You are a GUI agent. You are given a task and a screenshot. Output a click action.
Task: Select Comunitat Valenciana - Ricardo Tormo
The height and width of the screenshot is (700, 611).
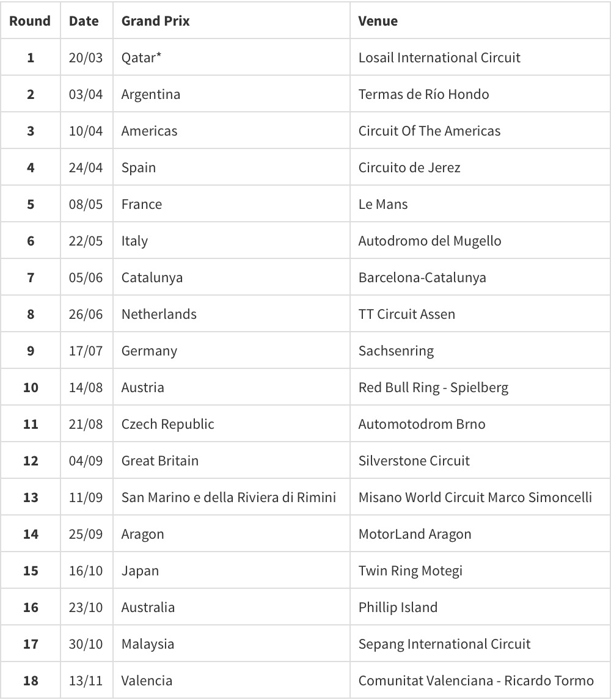click(x=476, y=680)
